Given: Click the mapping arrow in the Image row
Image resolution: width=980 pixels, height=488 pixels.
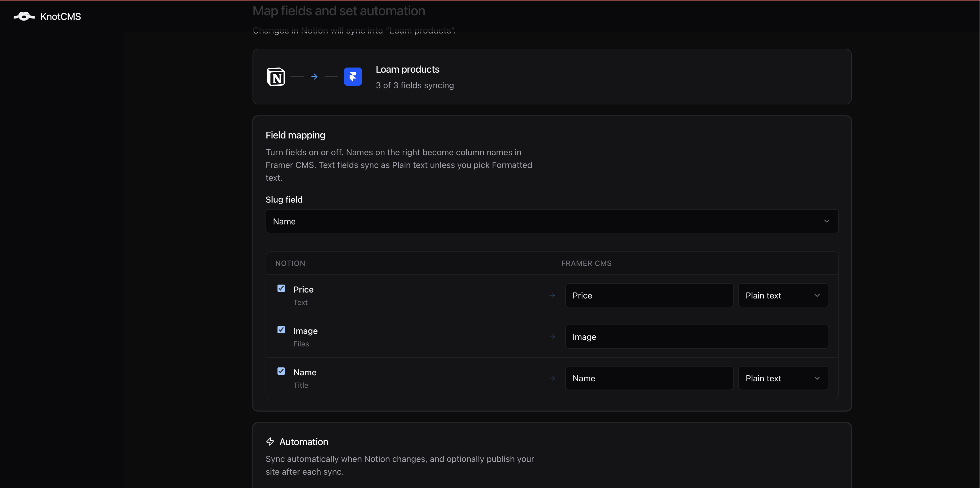Looking at the screenshot, I should click(x=552, y=337).
